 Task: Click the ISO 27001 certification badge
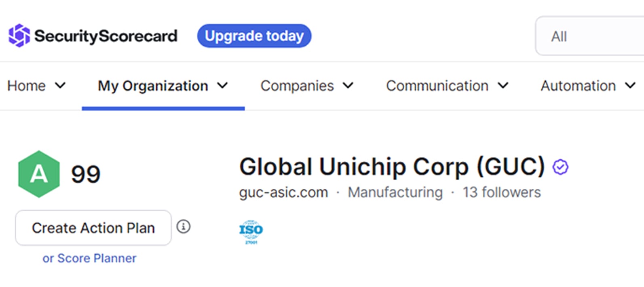251,232
